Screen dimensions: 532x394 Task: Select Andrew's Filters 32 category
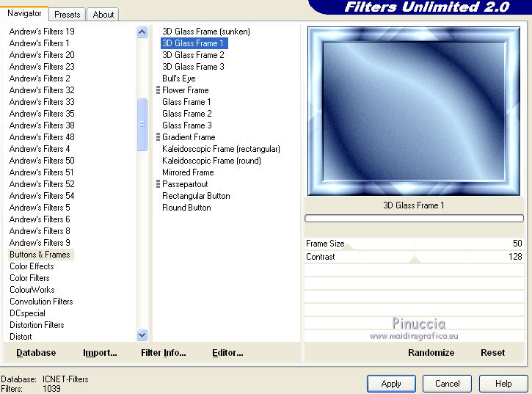42,90
